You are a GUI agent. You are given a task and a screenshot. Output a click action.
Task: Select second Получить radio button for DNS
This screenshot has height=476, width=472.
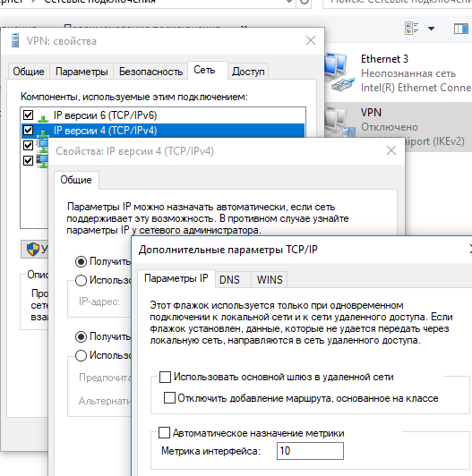pyautogui.click(x=81, y=336)
